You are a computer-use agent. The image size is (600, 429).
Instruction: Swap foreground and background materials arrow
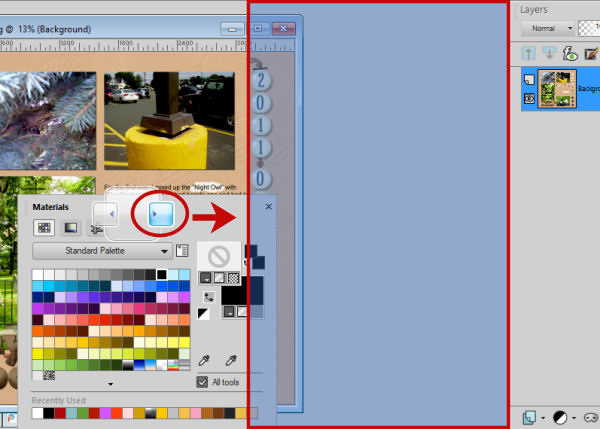coord(209,297)
